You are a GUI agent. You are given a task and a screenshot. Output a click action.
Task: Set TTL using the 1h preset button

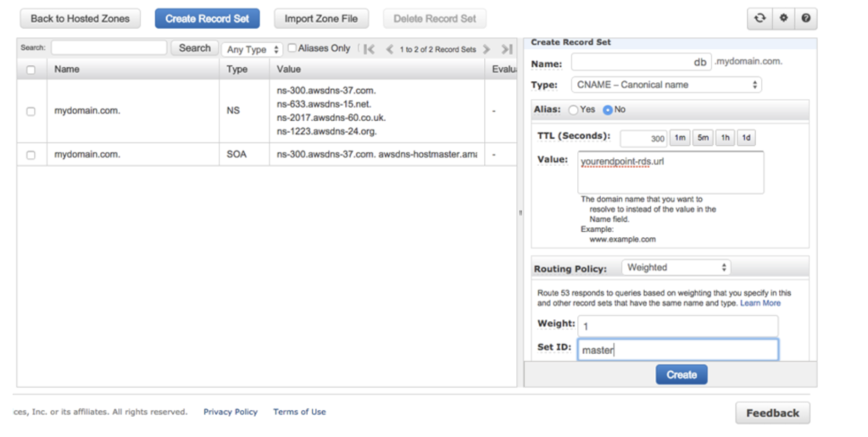(726, 137)
